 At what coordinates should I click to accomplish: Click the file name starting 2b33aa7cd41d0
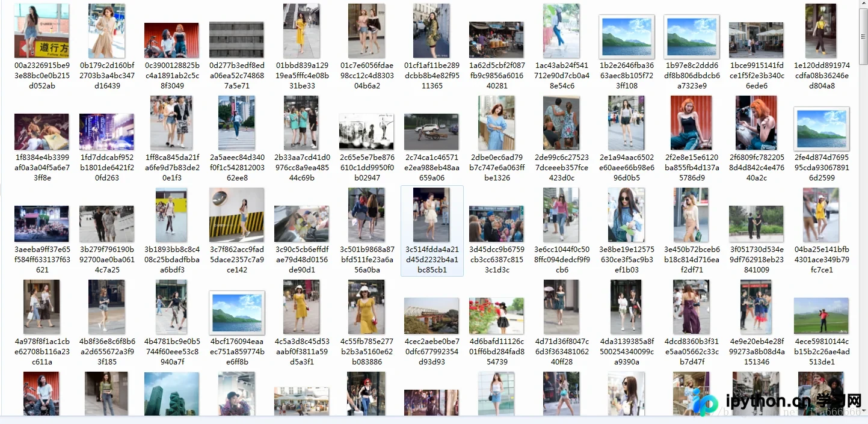pos(301,168)
